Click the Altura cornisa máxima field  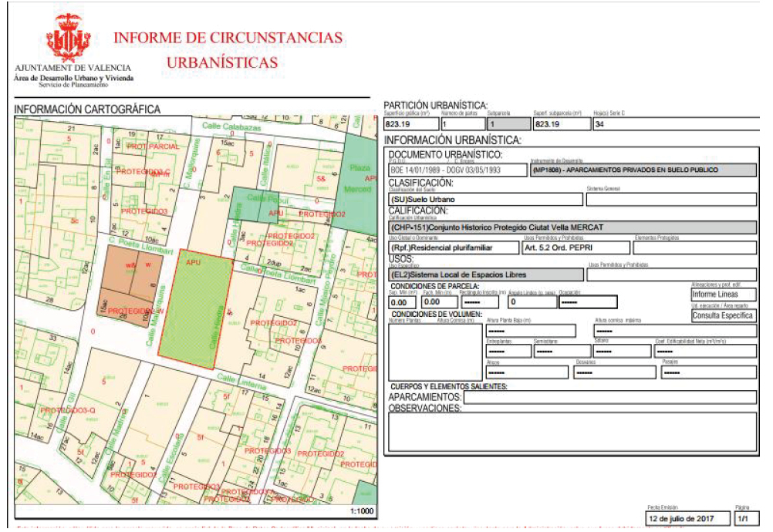pos(675,331)
